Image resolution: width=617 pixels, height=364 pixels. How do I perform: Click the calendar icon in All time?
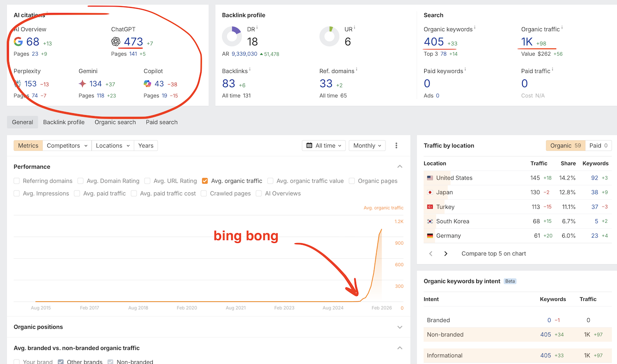[x=309, y=146]
